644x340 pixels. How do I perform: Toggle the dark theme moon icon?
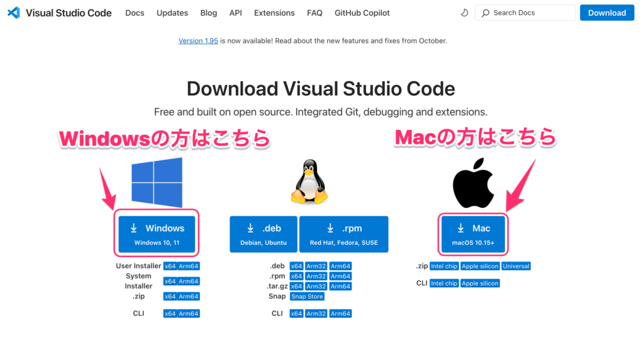tap(465, 13)
